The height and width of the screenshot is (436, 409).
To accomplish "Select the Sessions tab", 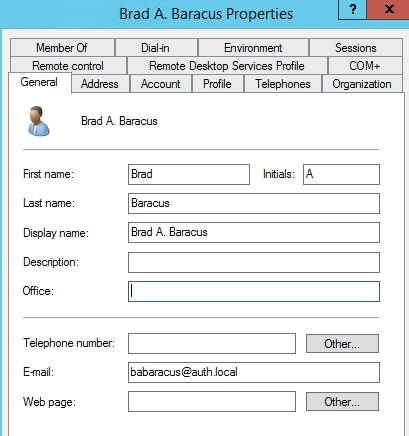I will point(356,48).
